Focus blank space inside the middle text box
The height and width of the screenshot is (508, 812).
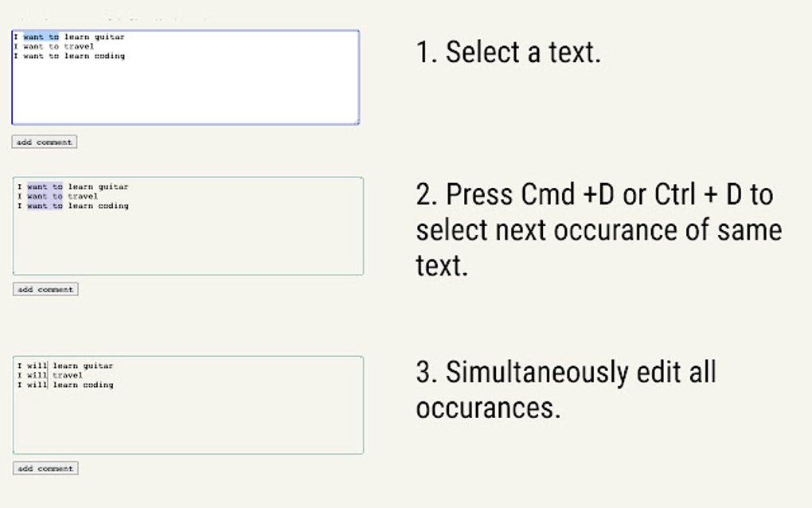[188, 243]
